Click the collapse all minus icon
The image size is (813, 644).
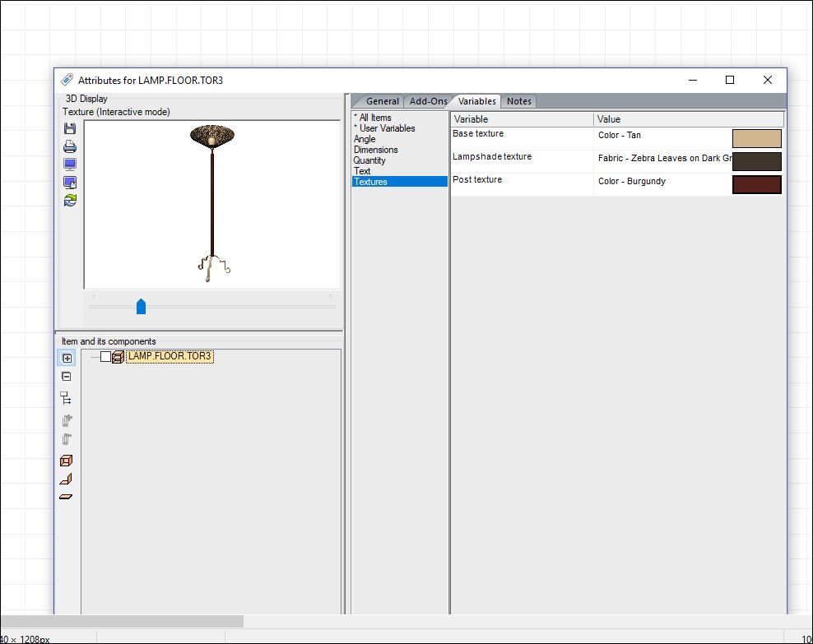coord(67,377)
